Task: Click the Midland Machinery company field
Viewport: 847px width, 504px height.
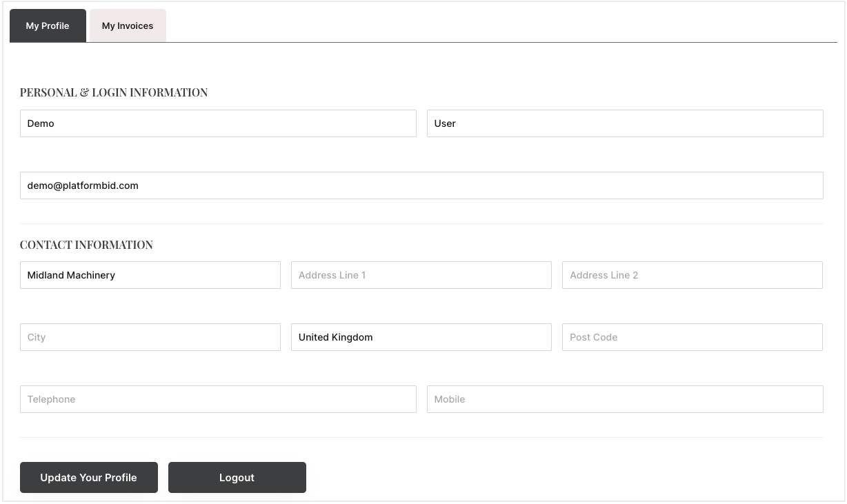Action: (150, 275)
